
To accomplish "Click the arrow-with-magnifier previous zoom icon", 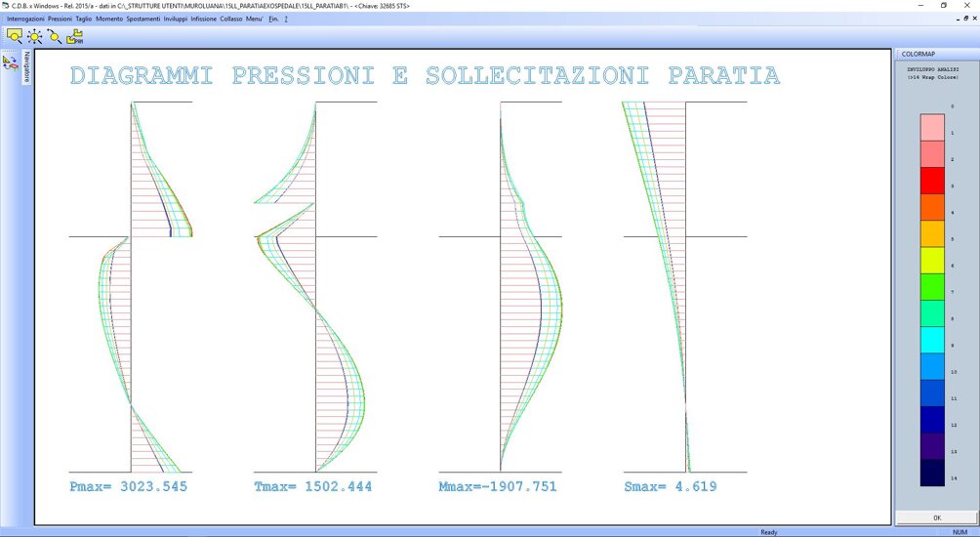I will pos(55,36).
